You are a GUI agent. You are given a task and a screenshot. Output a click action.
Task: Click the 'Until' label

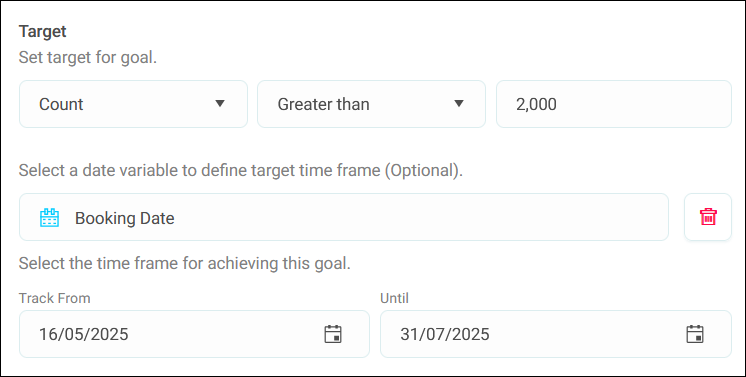click(394, 298)
